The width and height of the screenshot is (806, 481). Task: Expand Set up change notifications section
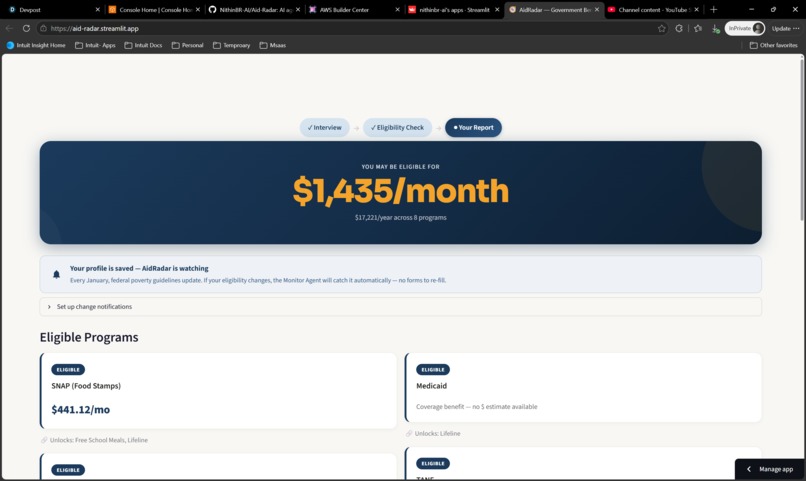click(400, 307)
